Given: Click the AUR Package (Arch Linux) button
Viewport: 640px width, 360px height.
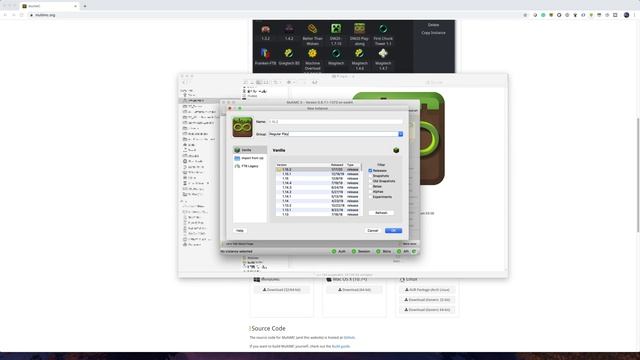Looking at the screenshot, I should click(x=427, y=290).
